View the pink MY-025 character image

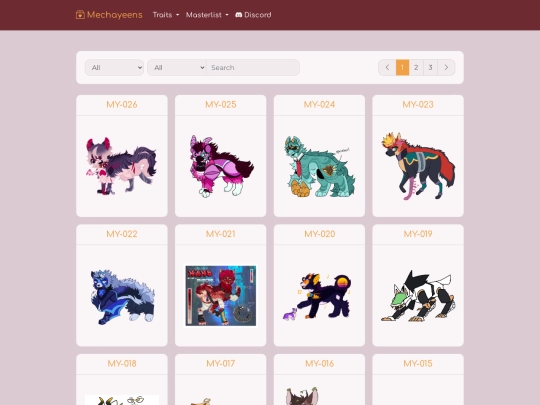pos(221,166)
